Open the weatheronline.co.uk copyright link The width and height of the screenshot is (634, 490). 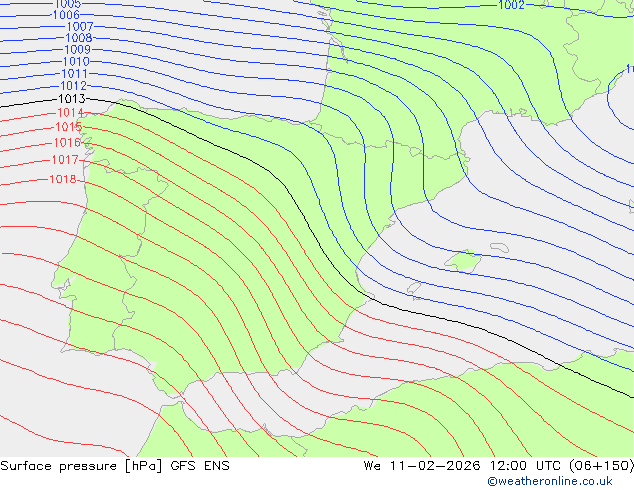pos(550,481)
